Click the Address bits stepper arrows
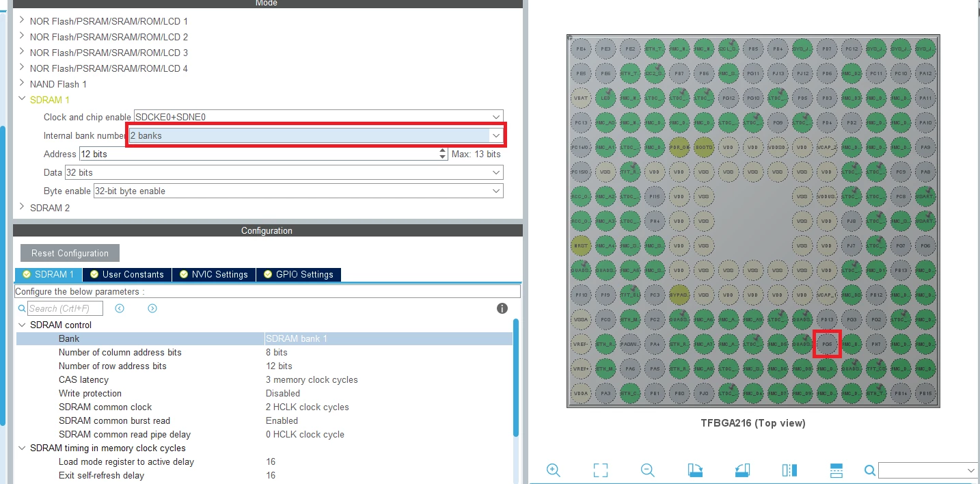Screen dimensions: 980x484 [443, 154]
